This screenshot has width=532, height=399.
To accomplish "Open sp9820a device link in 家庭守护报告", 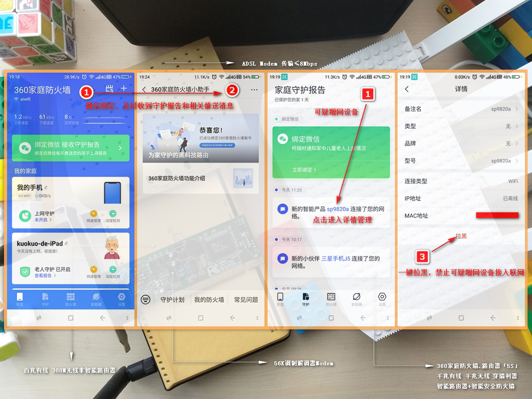I will tap(338, 209).
